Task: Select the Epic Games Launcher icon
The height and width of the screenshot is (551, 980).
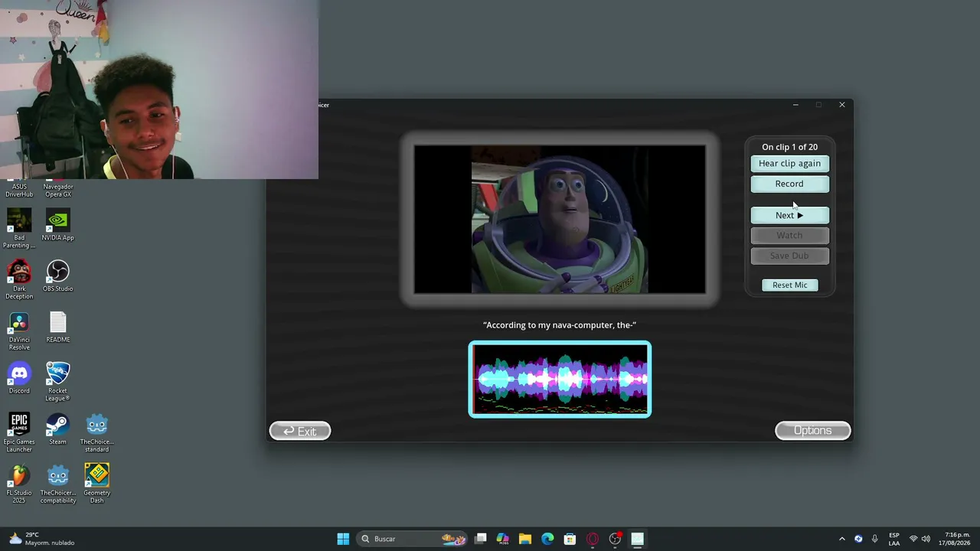Action: 19,433
